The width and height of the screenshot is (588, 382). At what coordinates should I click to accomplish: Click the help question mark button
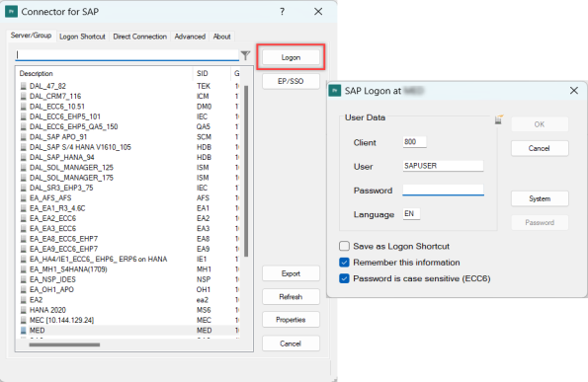[282, 12]
